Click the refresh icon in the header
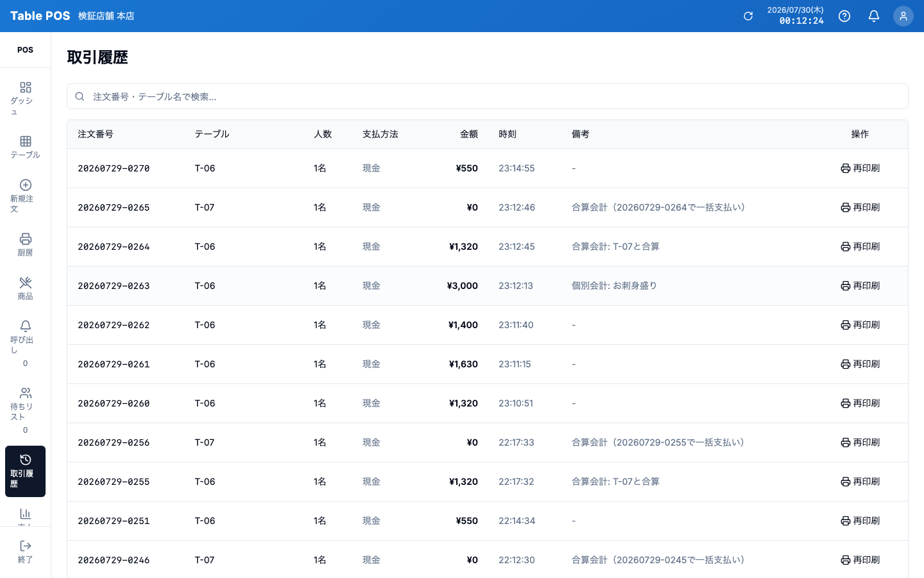The width and height of the screenshot is (924, 578). (748, 16)
